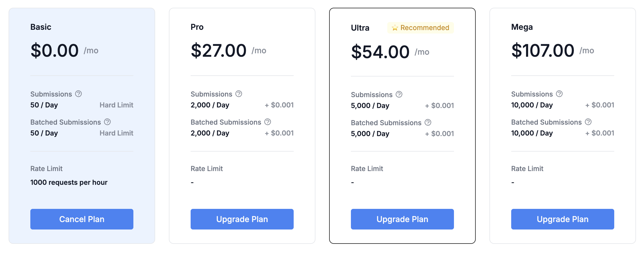
Task: Click the $54.00 Ultra price
Action: point(380,52)
